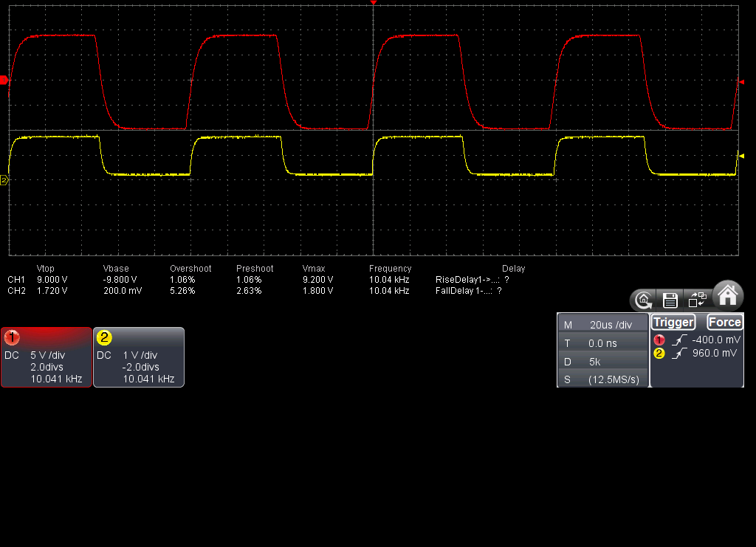Viewport: 756px width, 547px height.
Task: Click the CH1 red trigger level arrow on right
Action: pos(740,82)
